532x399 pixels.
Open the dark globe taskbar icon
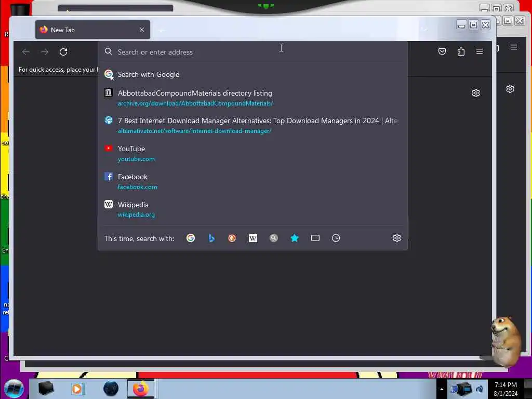point(111,389)
